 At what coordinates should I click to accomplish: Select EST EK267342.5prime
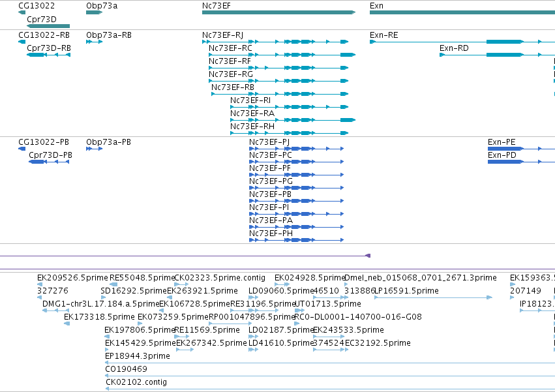[211, 343]
